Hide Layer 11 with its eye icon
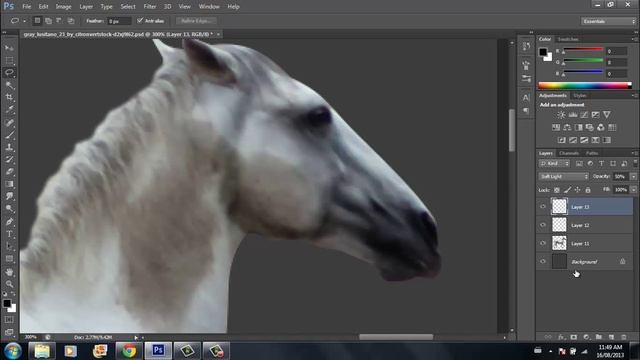 click(543, 243)
